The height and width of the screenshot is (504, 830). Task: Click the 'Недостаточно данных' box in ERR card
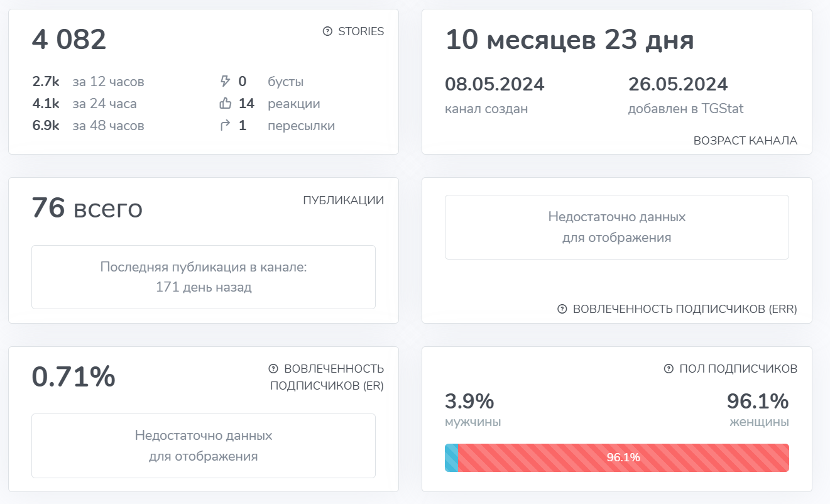tap(616, 227)
